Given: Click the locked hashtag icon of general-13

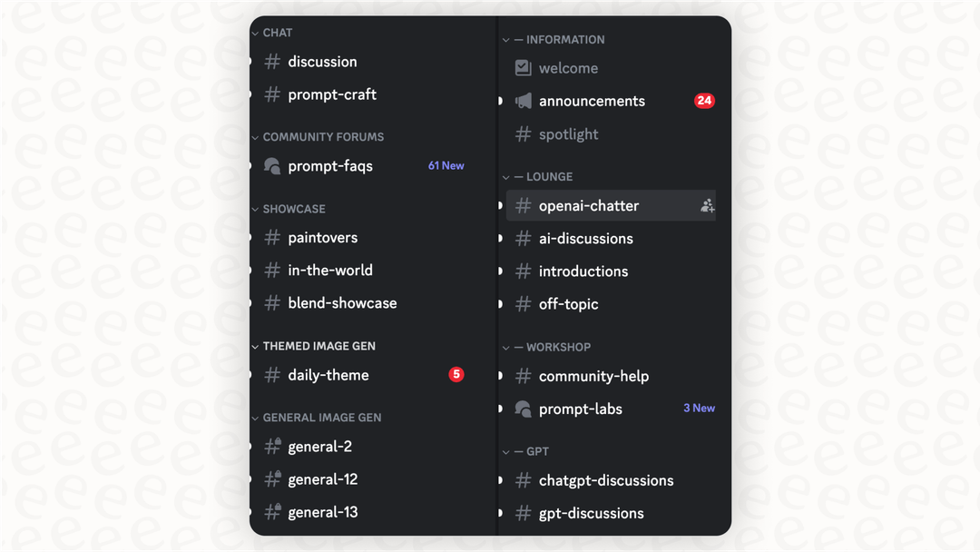Looking at the screenshot, I should click(272, 512).
